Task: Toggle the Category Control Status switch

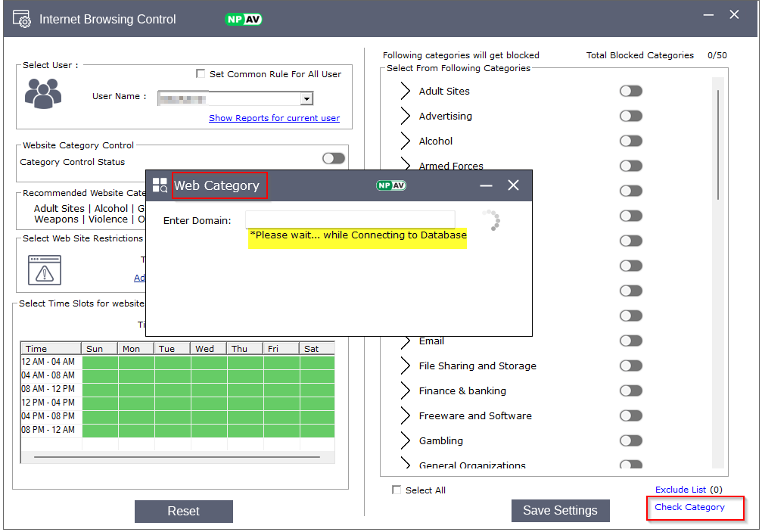Action: click(333, 158)
